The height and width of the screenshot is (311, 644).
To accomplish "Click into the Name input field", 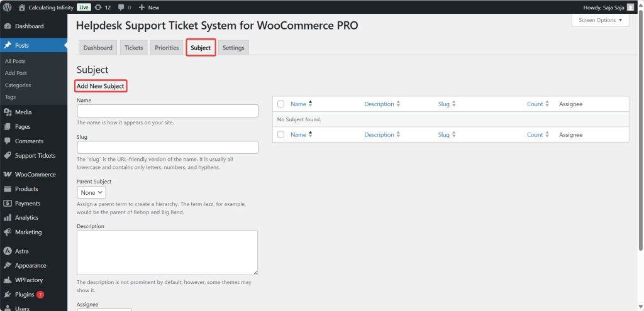I will (167, 111).
